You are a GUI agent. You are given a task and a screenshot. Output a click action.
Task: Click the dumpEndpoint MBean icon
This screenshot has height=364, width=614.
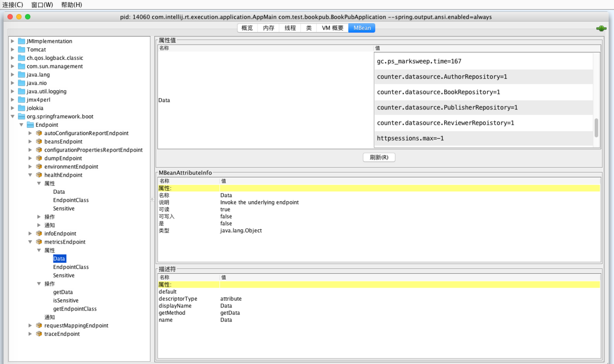click(39, 158)
